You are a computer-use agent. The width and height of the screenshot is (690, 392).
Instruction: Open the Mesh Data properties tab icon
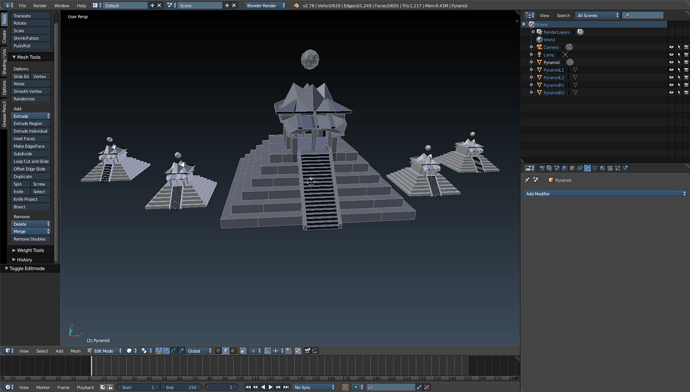(595, 168)
